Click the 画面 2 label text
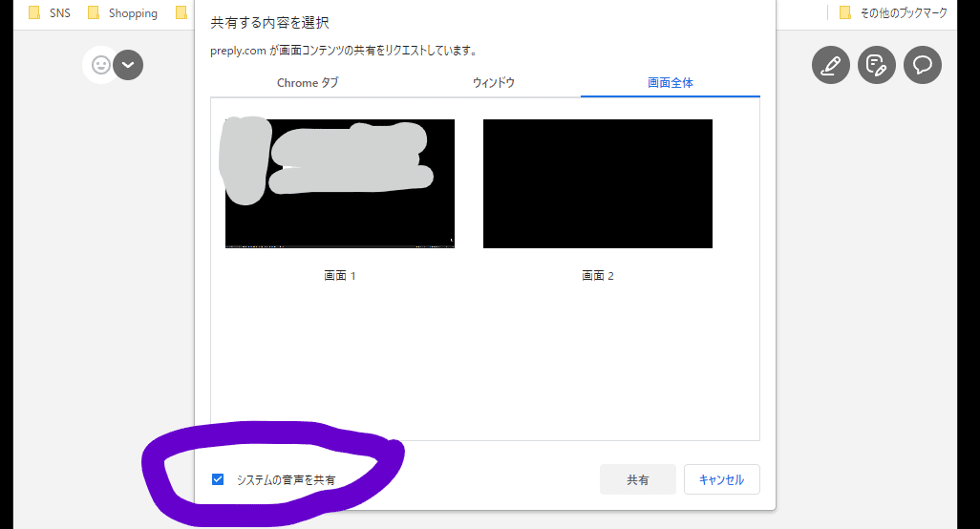The height and width of the screenshot is (529, 980). [x=598, y=275]
